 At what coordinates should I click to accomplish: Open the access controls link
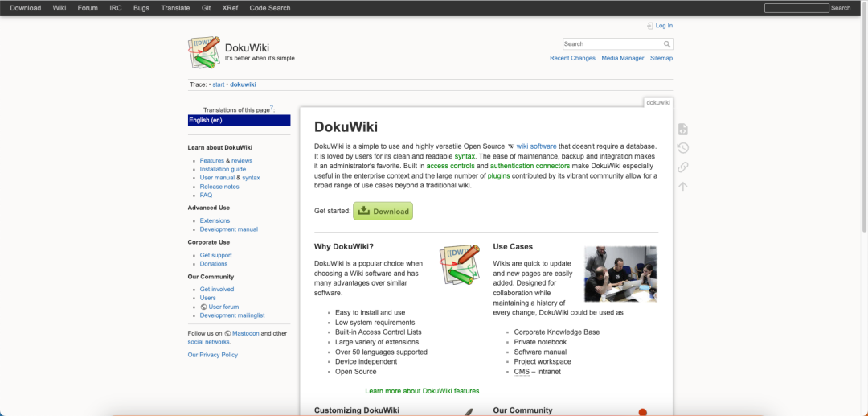pos(450,167)
